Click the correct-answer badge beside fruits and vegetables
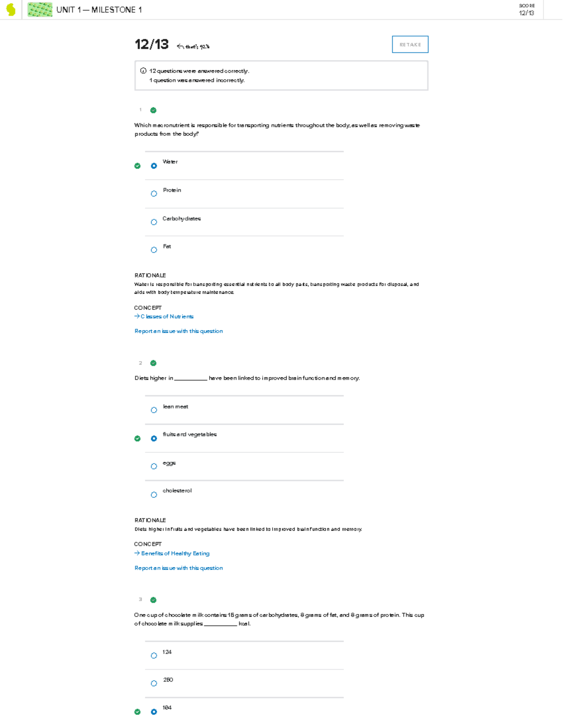Viewport: 563px width, 728px height. coord(137,438)
